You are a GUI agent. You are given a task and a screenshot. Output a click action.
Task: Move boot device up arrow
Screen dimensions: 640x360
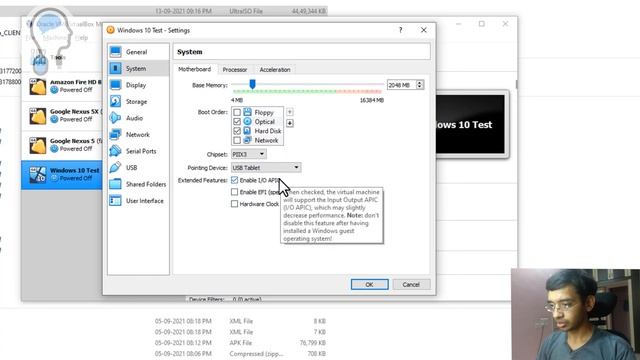coord(289,112)
